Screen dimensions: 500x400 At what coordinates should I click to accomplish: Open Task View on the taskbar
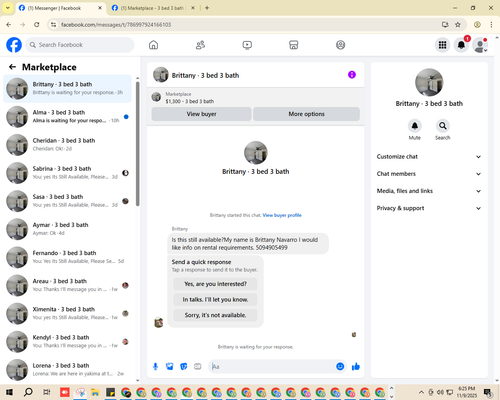[47, 392]
